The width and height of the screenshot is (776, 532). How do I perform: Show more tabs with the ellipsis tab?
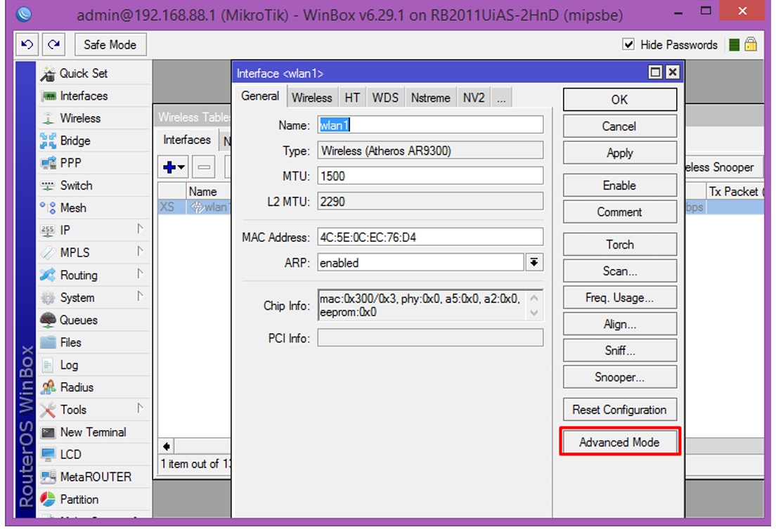pyautogui.click(x=501, y=98)
